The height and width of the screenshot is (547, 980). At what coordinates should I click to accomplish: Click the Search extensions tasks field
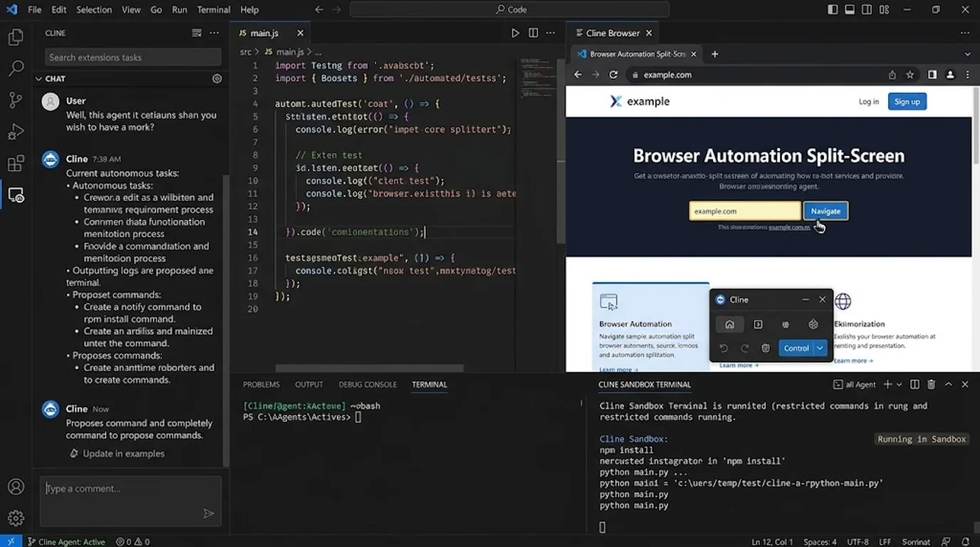click(x=133, y=58)
